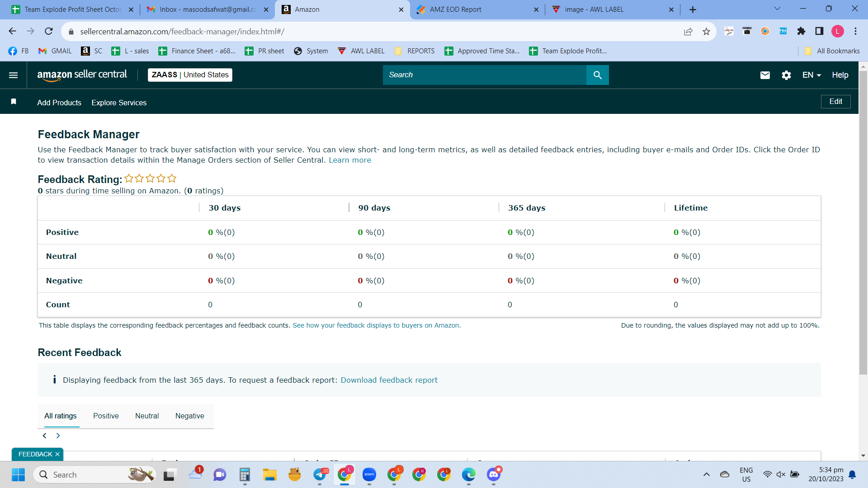Open Microsoft Edge from taskbar
This screenshot has width=868, height=488.
469,474
